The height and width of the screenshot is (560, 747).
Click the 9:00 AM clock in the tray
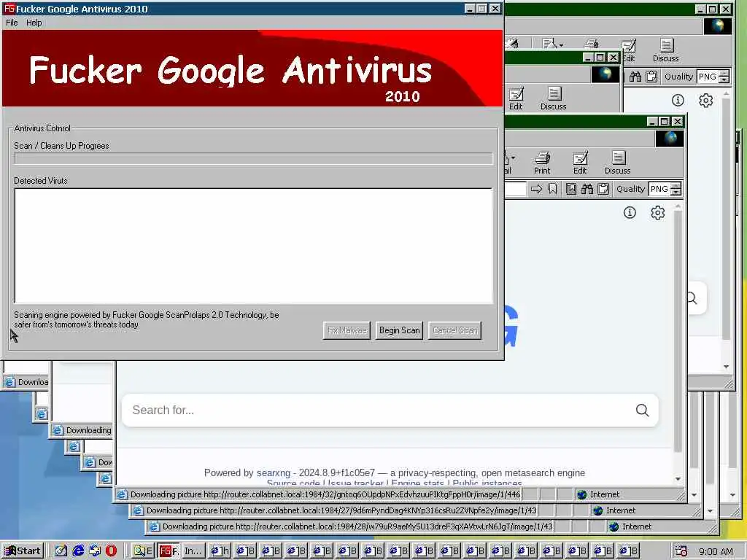[x=716, y=551]
